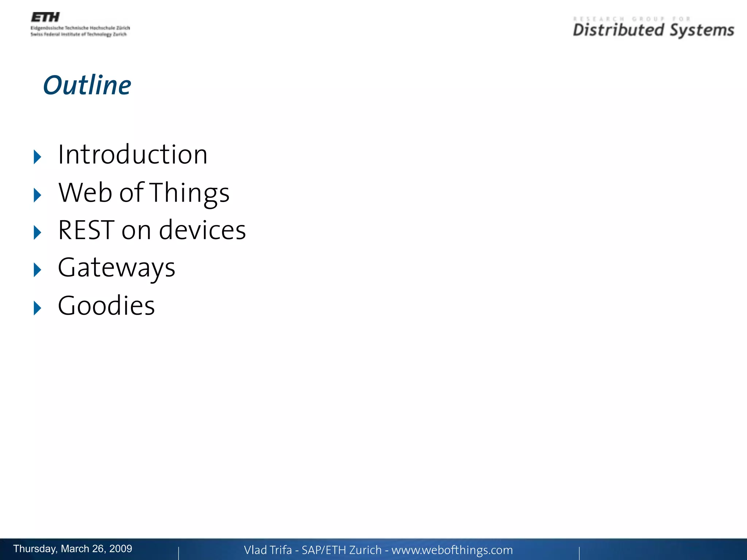
Task: Click the arrow bullet beside Web of Things
Action: [37, 195]
